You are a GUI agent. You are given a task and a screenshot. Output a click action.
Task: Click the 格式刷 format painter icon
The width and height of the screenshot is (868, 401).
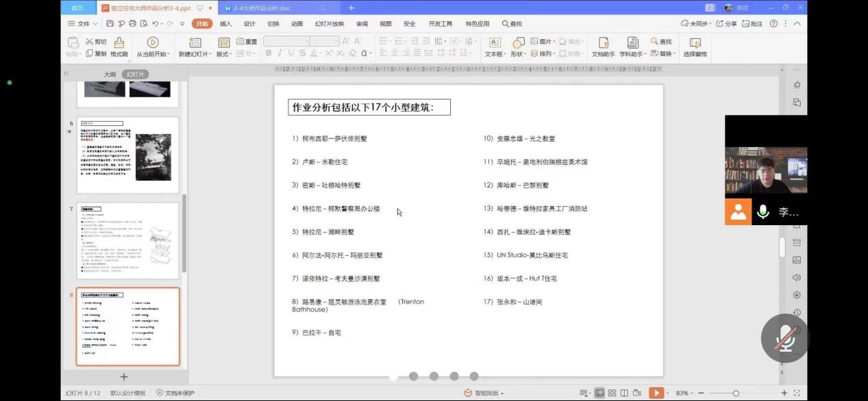[119, 42]
